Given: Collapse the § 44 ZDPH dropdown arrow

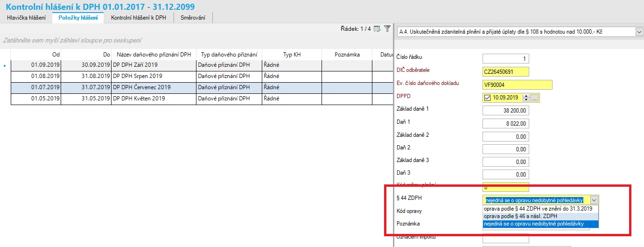Looking at the screenshot, I should pyautogui.click(x=593, y=200).
